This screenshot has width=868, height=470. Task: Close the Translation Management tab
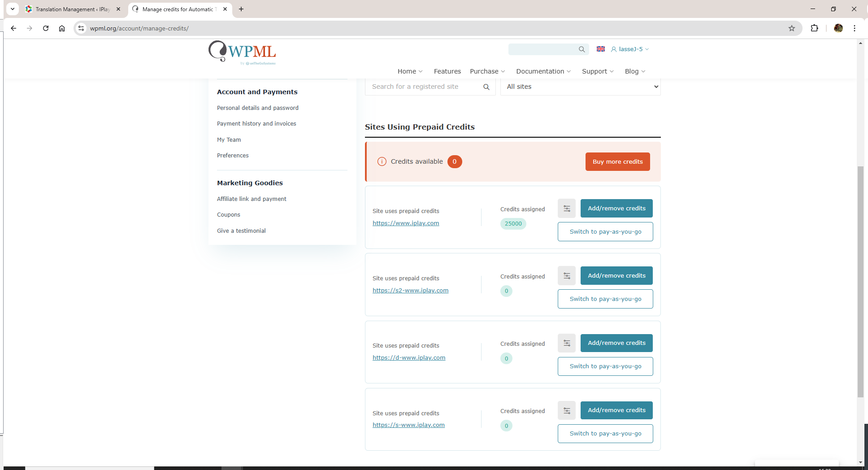[118, 9]
